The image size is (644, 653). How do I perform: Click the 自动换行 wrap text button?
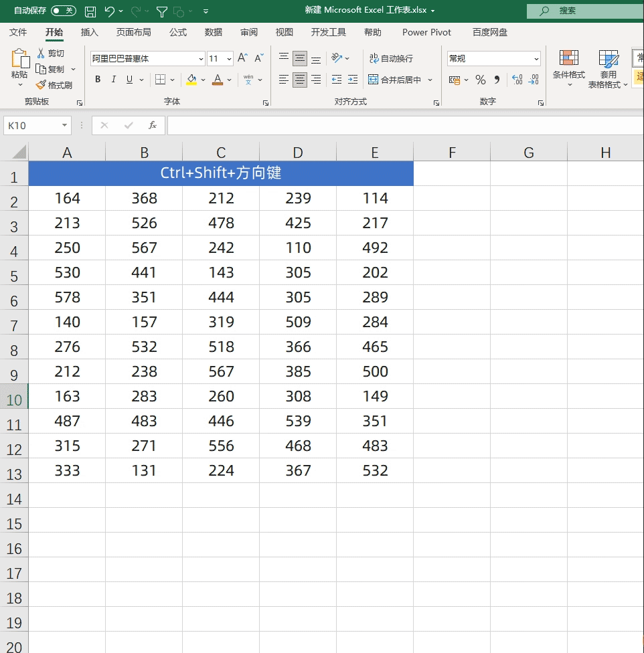pyautogui.click(x=391, y=58)
